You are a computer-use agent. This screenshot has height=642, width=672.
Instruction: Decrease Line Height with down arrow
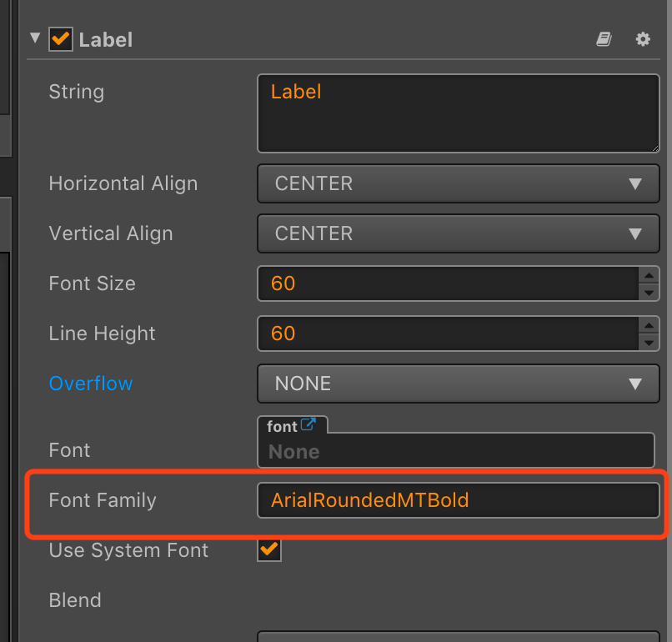coord(649,342)
